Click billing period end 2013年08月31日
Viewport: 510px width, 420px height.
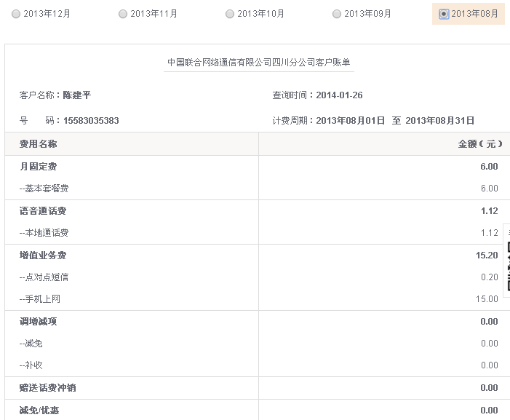439,120
